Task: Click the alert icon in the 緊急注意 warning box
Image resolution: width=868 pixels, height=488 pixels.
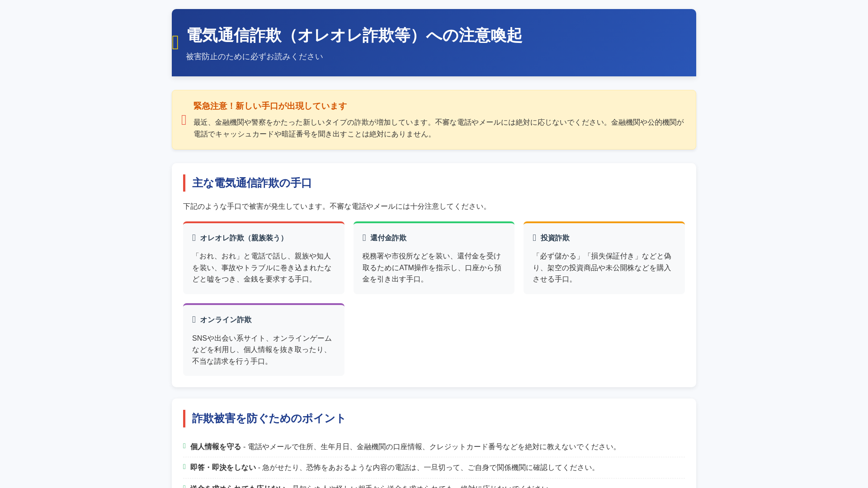Action: (x=184, y=120)
